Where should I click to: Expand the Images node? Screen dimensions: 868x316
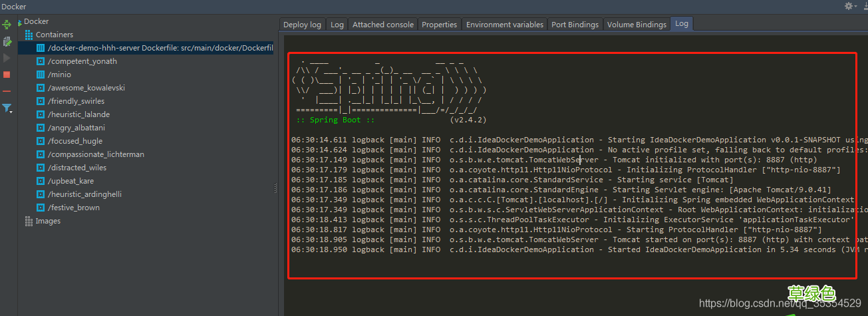pyautogui.click(x=29, y=221)
